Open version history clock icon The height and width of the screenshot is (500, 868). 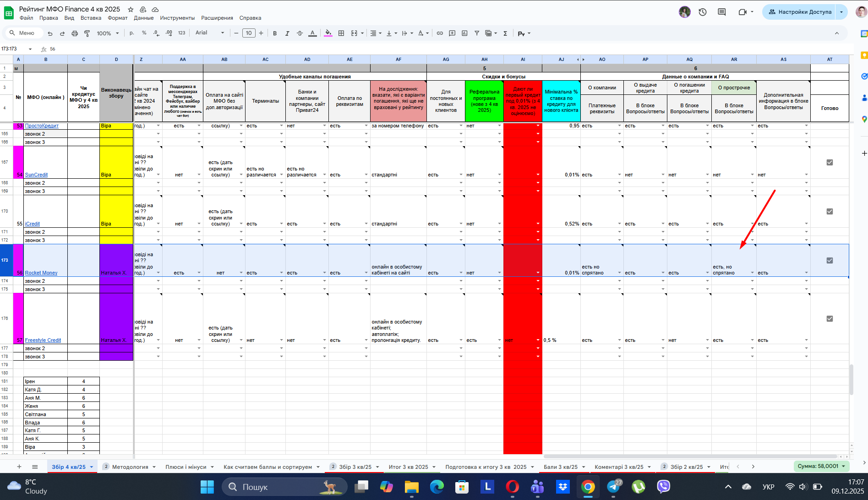703,12
